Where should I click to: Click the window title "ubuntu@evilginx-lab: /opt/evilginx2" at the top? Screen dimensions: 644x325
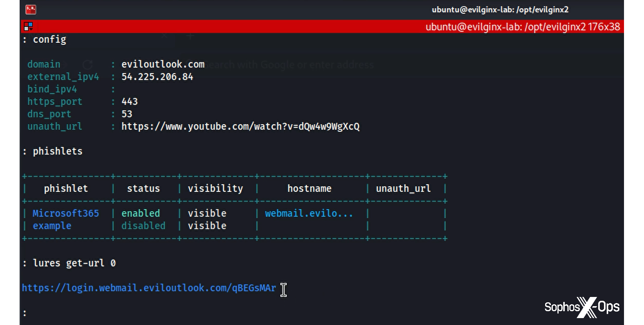pyautogui.click(x=500, y=10)
